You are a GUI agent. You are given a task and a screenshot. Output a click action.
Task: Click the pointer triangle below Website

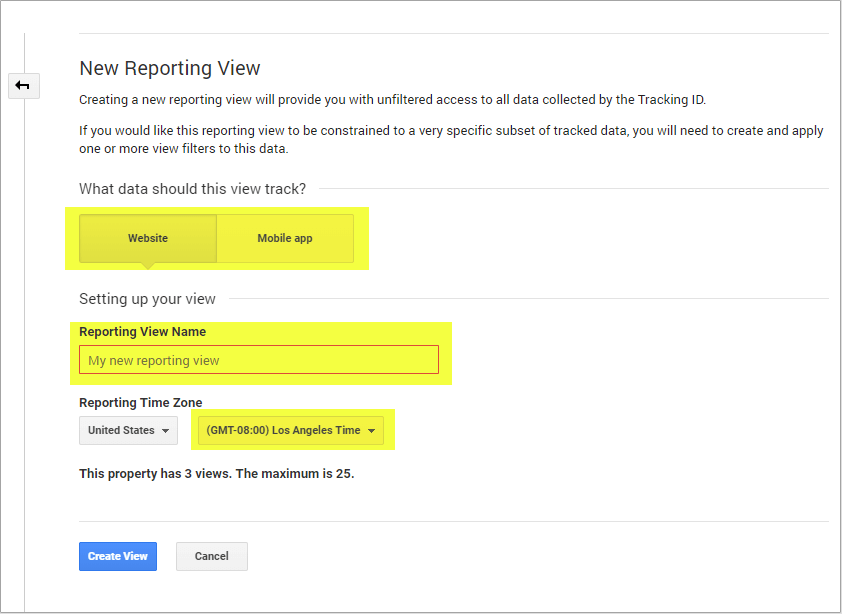148,266
